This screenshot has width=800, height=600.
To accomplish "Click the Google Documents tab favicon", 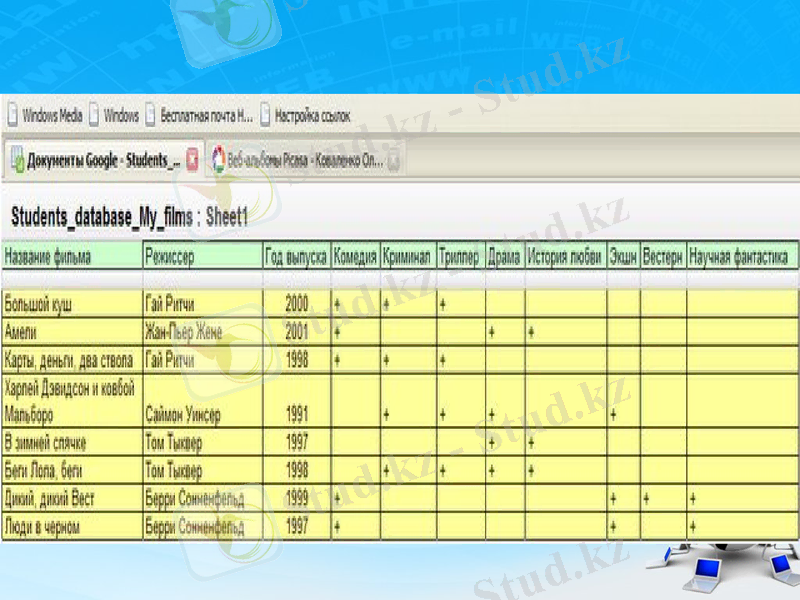I will [x=17, y=160].
